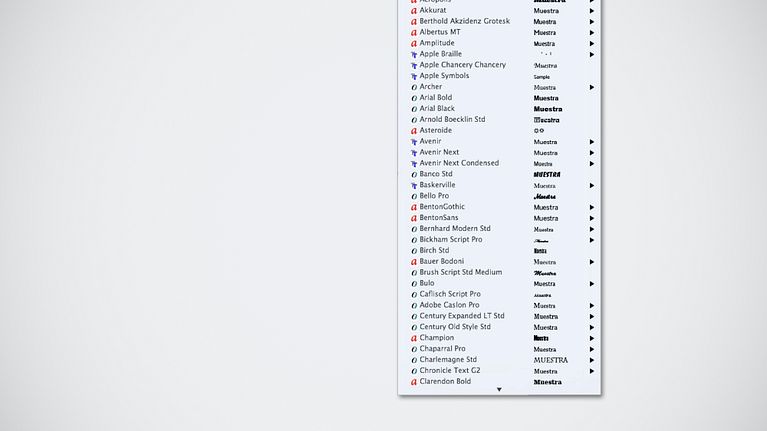
Task: Open Avenir Next submenu arrow
Action: pos(591,153)
